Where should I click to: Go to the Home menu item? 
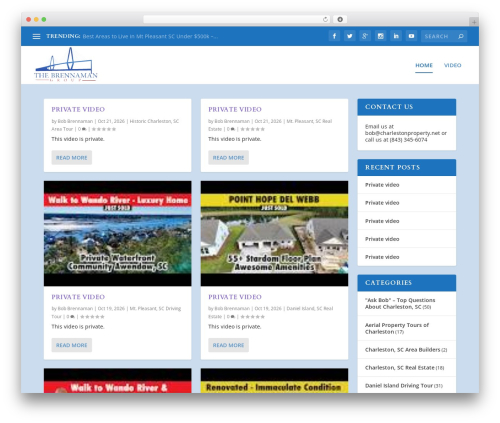tap(424, 65)
